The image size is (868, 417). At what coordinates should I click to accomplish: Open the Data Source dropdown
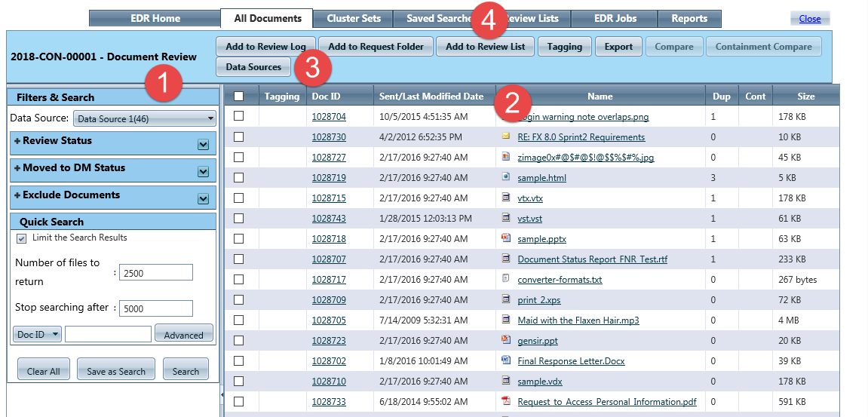pyautogui.click(x=145, y=118)
